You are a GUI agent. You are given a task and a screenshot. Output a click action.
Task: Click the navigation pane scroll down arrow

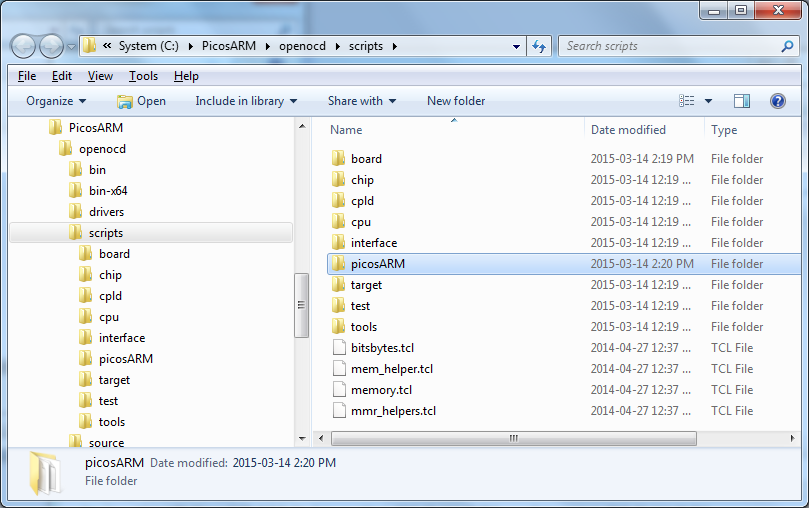302,439
